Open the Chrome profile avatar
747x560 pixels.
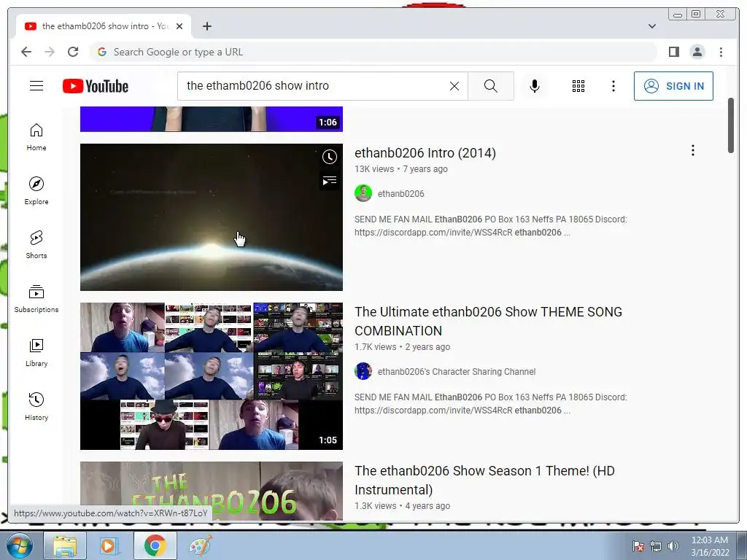click(x=697, y=52)
